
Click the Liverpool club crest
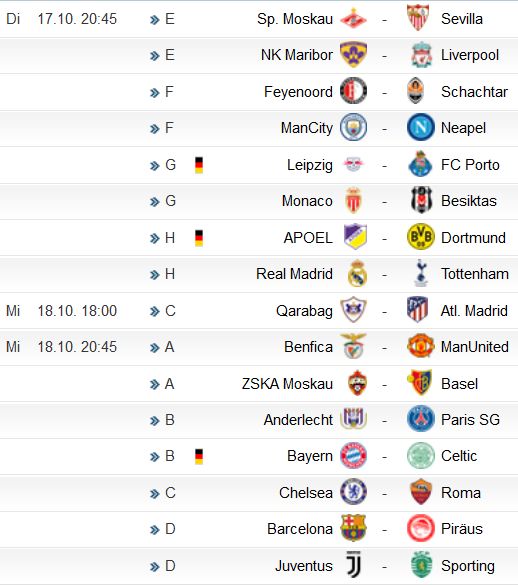[x=421, y=55]
